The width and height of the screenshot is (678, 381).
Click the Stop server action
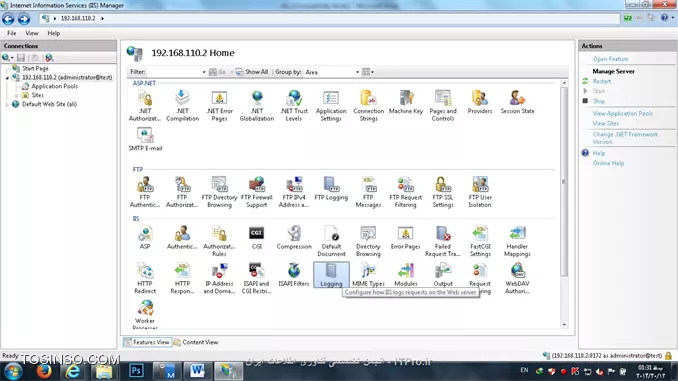(598, 101)
